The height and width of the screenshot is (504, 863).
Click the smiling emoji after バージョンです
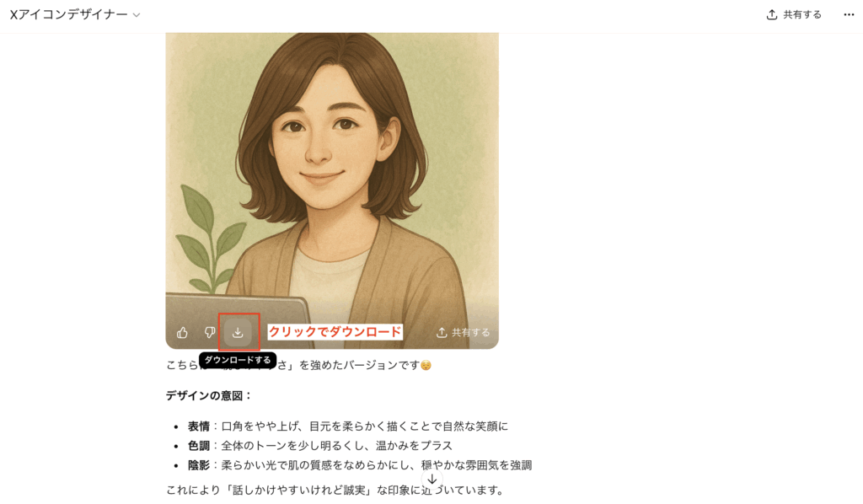click(x=426, y=365)
